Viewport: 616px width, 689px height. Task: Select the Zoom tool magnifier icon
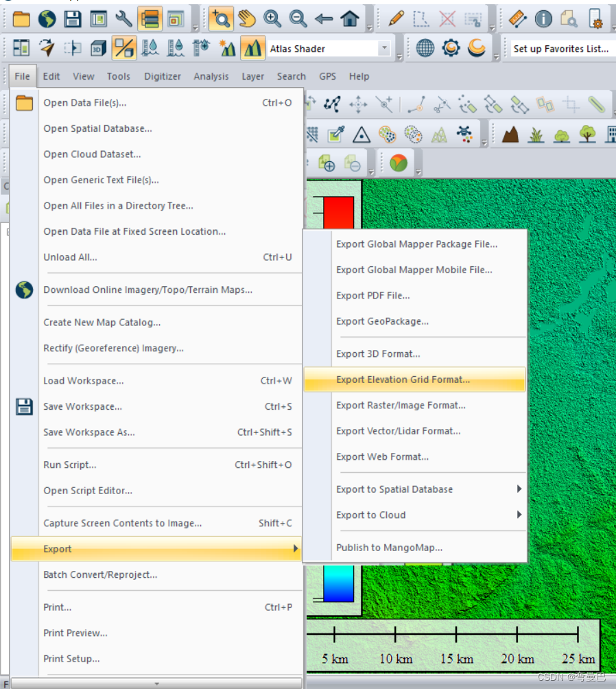[x=221, y=19]
